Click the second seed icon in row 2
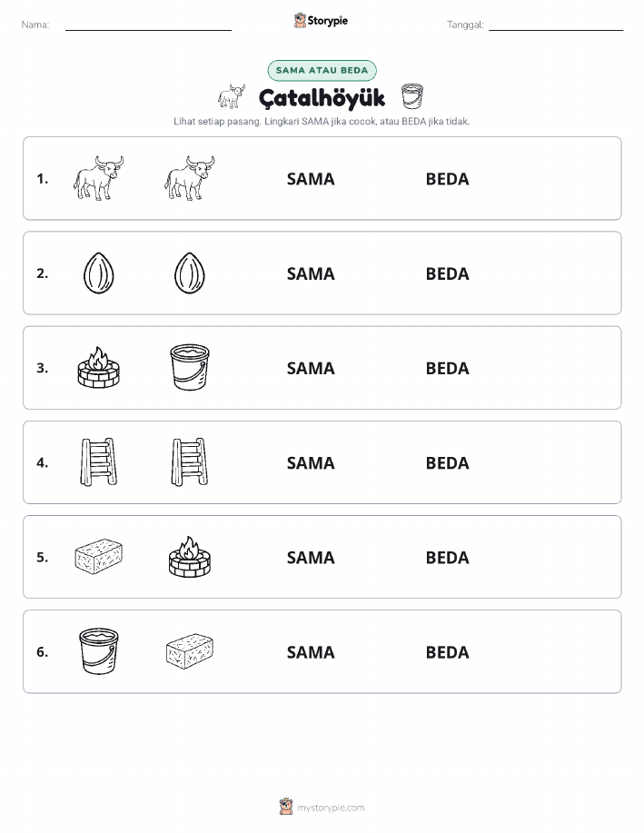Viewport: 644px width, 833px height. tap(190, 273)
